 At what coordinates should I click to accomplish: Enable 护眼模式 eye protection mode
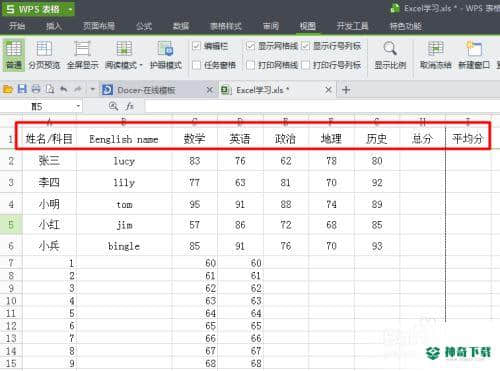click(166, 54)
